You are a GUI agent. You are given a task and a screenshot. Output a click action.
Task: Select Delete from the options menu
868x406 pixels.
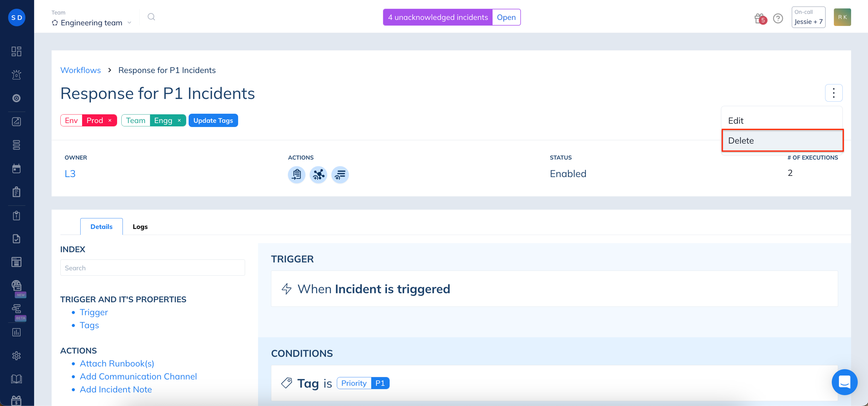(782, 140)
